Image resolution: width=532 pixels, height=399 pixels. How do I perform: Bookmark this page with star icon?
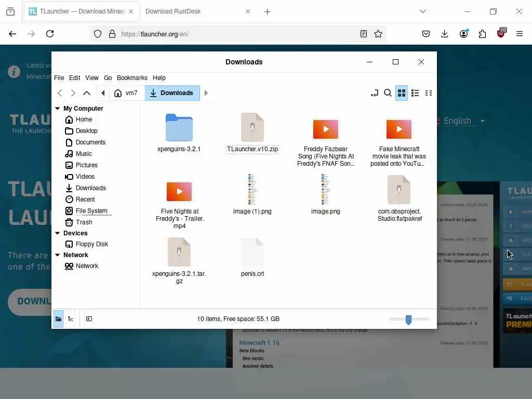(x=378, y=34)
